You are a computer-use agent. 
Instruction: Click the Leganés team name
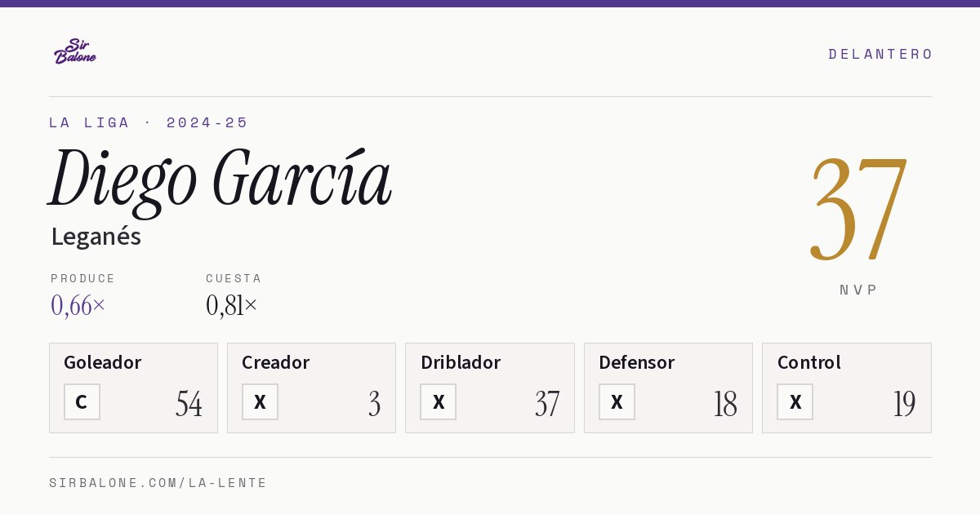pos(96,237)
